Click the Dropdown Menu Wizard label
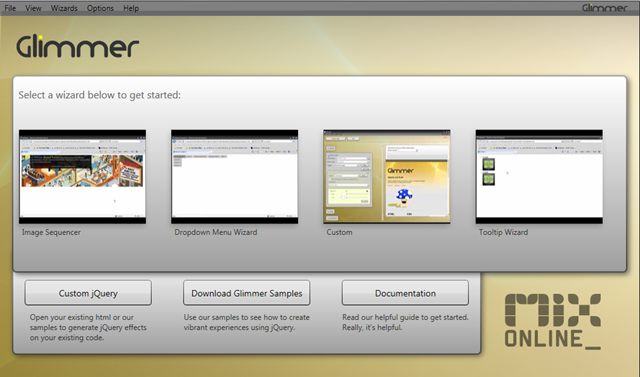This screenshot has width=640, height=377. tap(216, 232)
